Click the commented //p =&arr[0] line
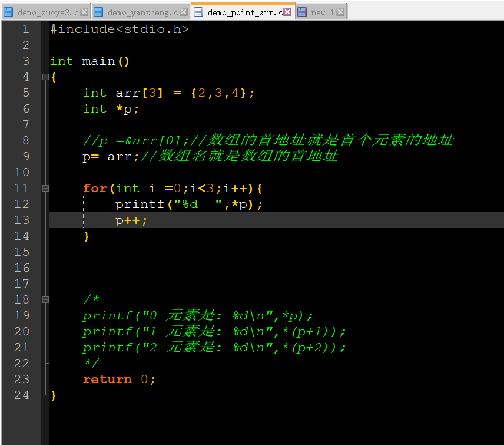Image resolution: width=504 pixels, height=445 pixels. (268, 140)
